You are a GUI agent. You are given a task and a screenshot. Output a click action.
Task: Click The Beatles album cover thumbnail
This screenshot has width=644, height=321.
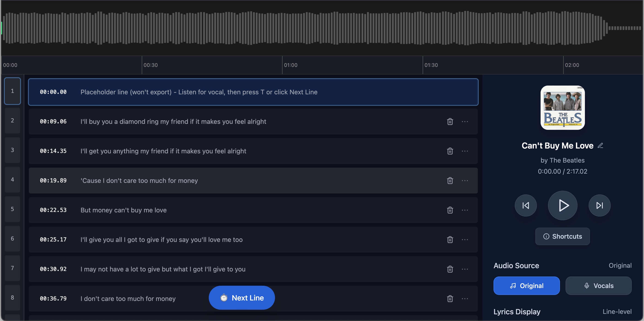563,108
